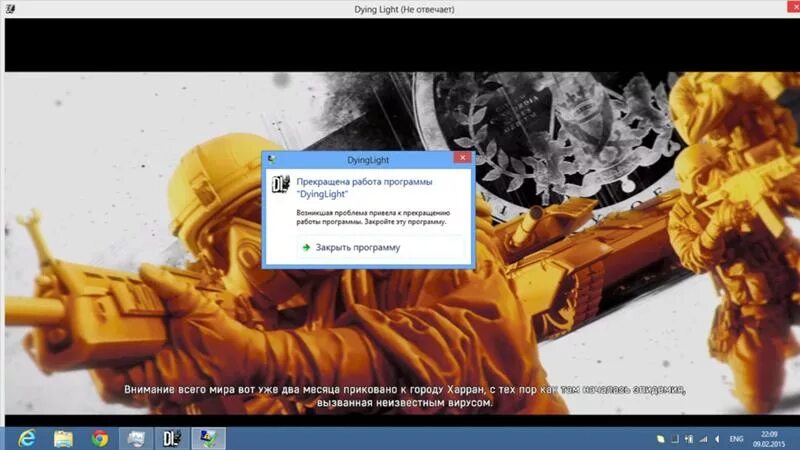Screen dimensions: 800x450
Task: Open the fourth taskbar app next to Chrome
Action: [136, 438]
